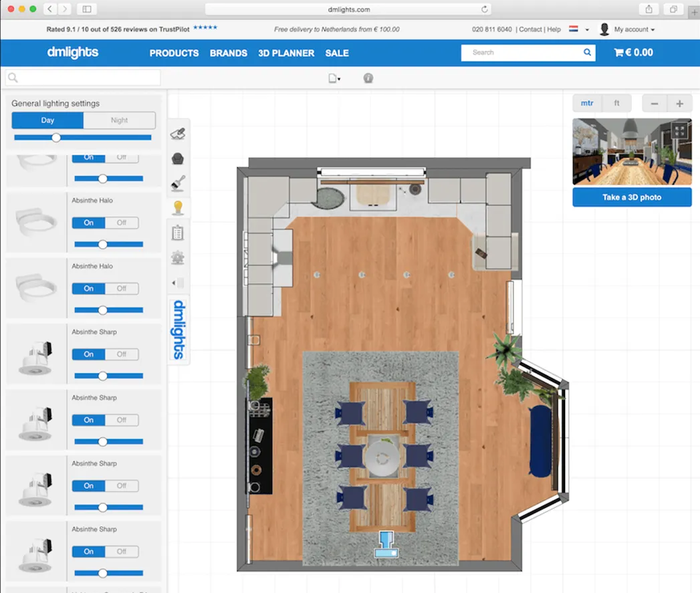Click On for the first Absinthe Halo light
The image size is (700, 593).
pos(88,223)
